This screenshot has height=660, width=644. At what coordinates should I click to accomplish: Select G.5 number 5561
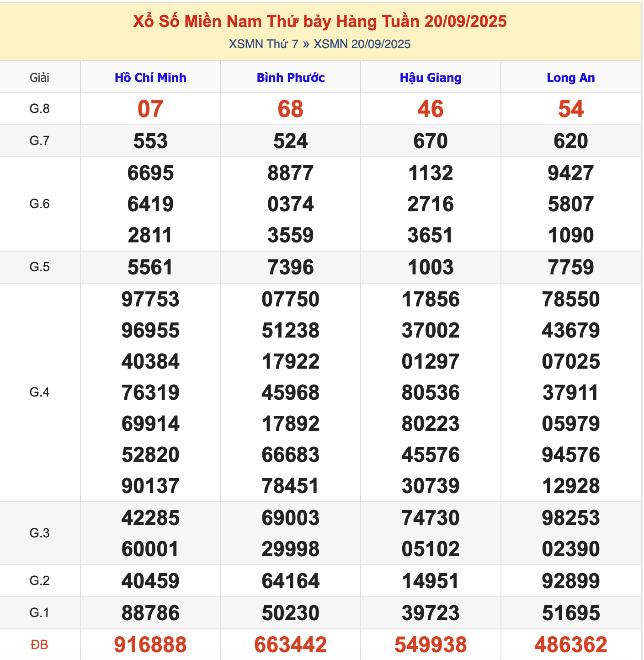[150, 267]
